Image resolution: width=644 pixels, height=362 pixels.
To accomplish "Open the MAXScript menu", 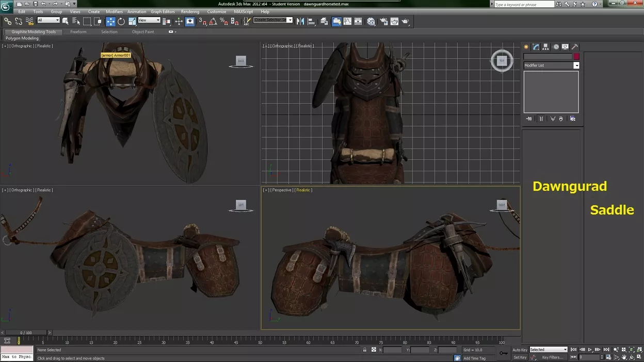I will coord(244,11).
